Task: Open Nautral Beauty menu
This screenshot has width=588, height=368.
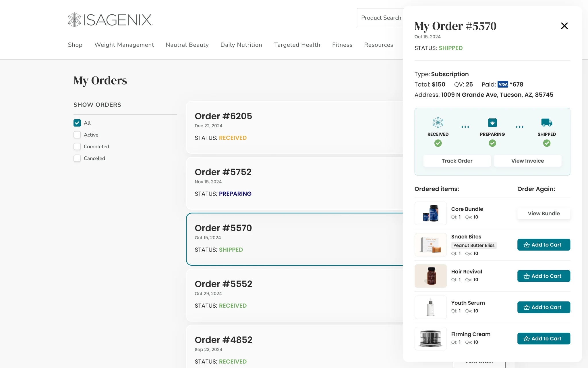Action: [x=187, y=45]
